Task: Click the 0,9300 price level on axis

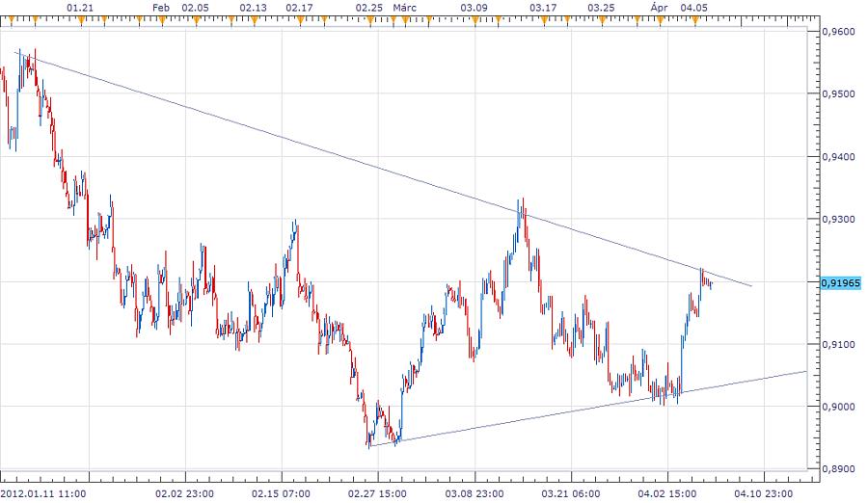Action: pyautogui.click(x=837, y=220)
